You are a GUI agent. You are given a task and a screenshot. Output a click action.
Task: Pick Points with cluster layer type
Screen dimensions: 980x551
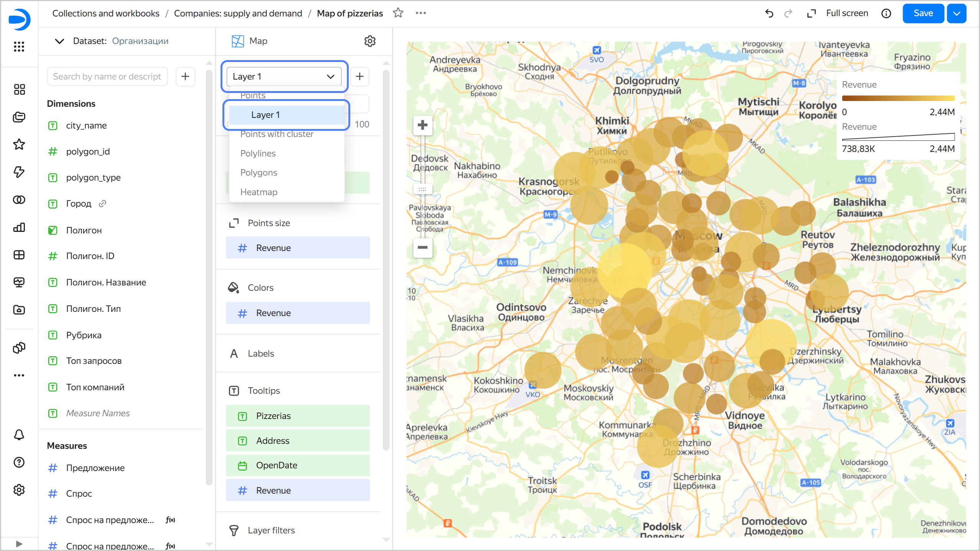(277, 134)
